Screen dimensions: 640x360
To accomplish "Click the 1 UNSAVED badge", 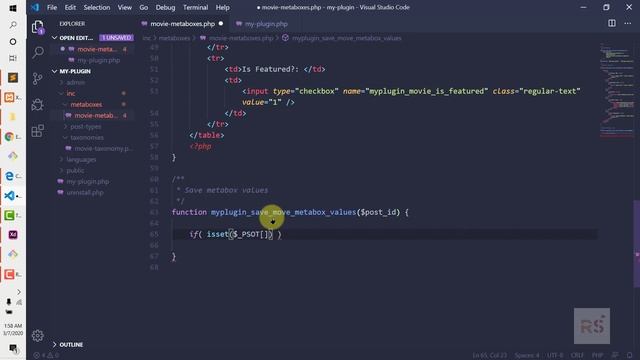I will [x=117, y=38].
